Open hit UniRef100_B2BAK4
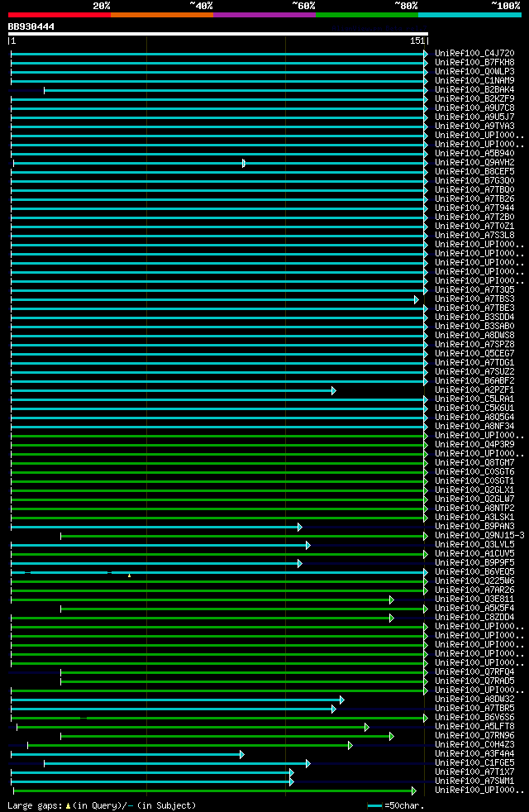The image size is (529, 812). (474, 89)
